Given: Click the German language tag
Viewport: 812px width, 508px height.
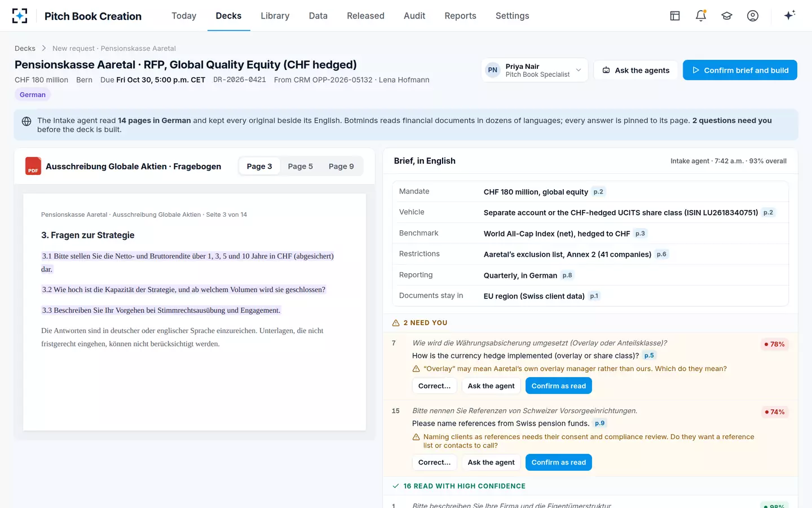Looking at the screenshot, I should click(33, 95).
